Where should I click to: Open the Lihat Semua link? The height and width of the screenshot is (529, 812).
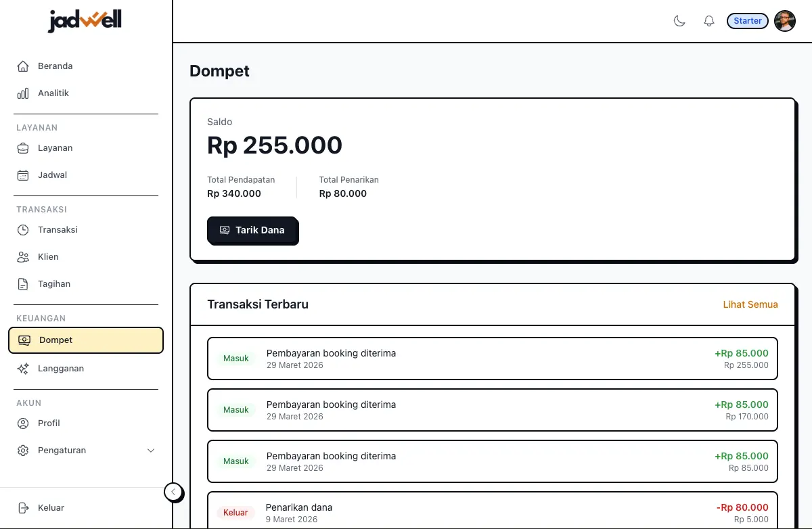coord(750,304)
